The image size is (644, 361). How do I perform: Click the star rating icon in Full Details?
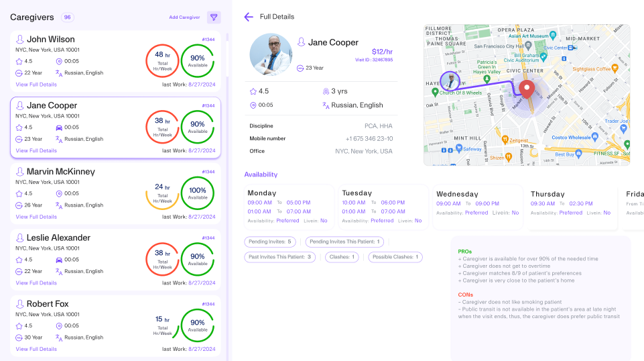[253, 91]
